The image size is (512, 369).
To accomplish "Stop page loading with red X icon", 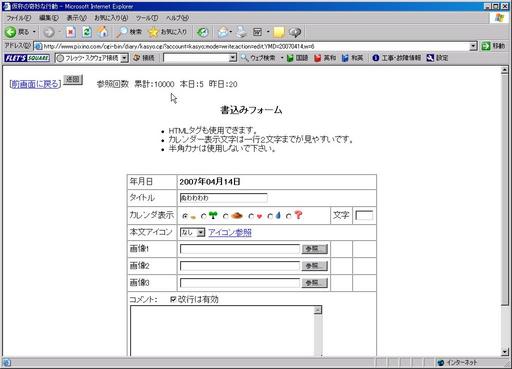I will click(x=70, y=32).
